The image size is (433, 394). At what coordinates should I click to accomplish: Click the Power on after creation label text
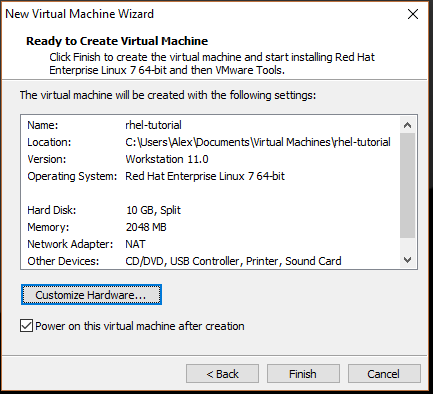pos(140,326)
